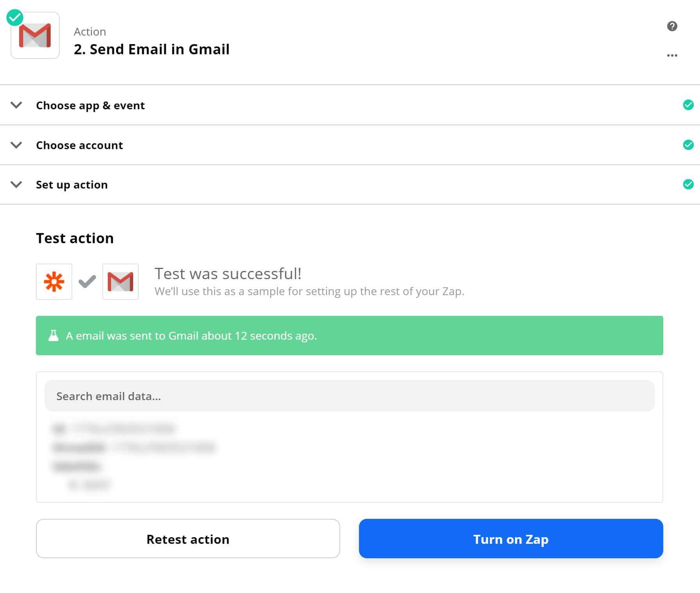Click the Turn on Zap button
This screenshot has height=593, width=700.
[x=511, y=539]
